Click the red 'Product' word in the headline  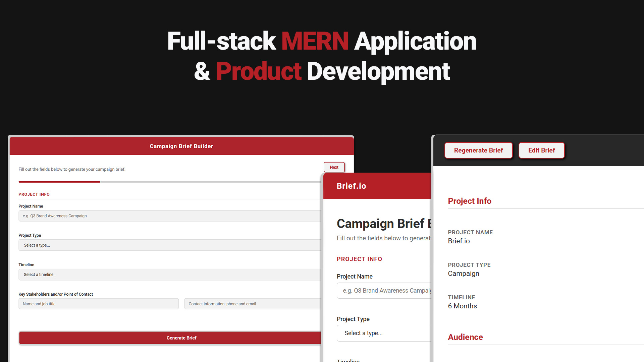(259, 71)
